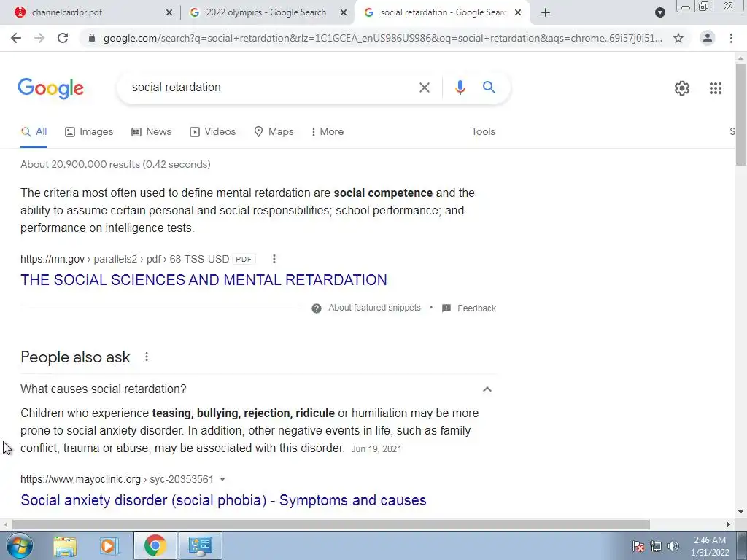This screenshot has height=560, width=747.
Task: Open People also ask options menu
Action: 146,357
